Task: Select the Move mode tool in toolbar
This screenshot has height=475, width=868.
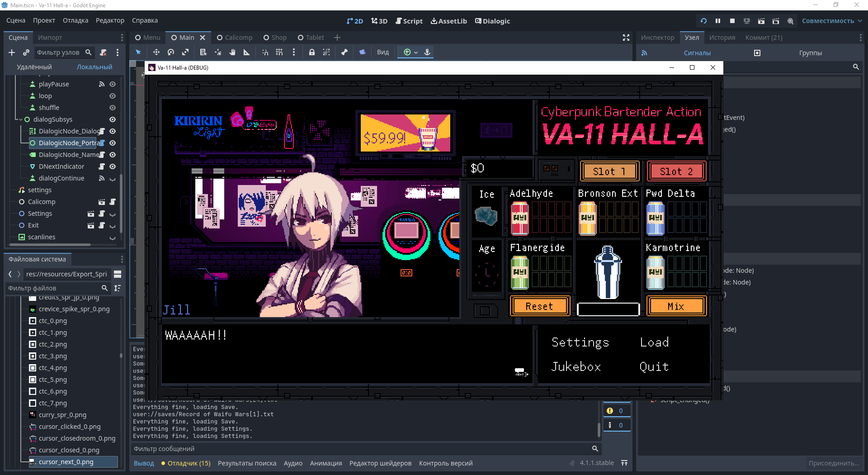Action: click(x=156, y=52)
